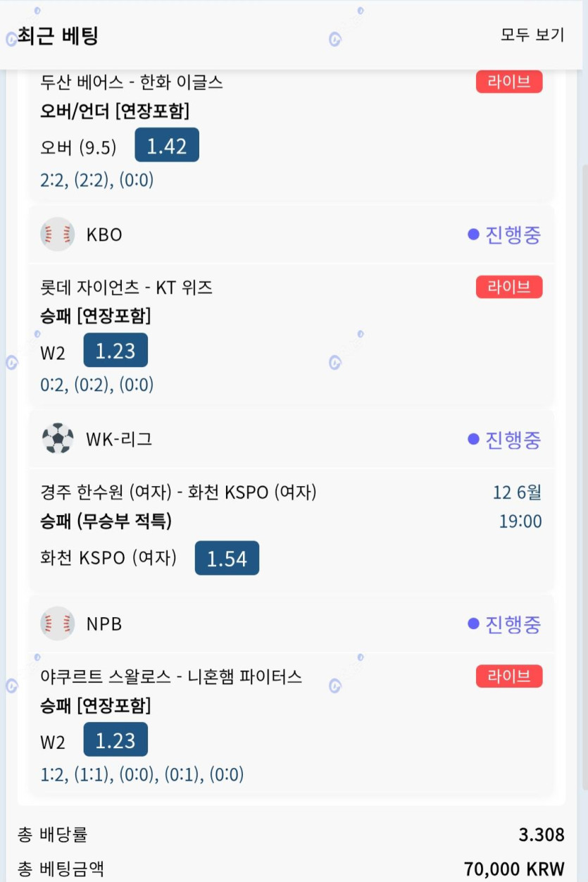
Task: Click the 라이브 badge on 두산 베어스 match
Action: pyautogui.click(x=509, y=82)
